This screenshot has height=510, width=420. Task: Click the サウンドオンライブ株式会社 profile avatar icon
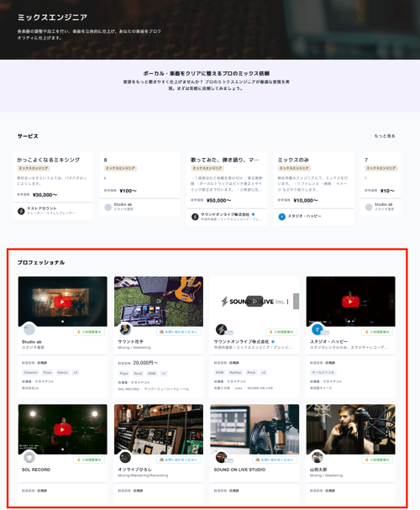click(222, 329)
